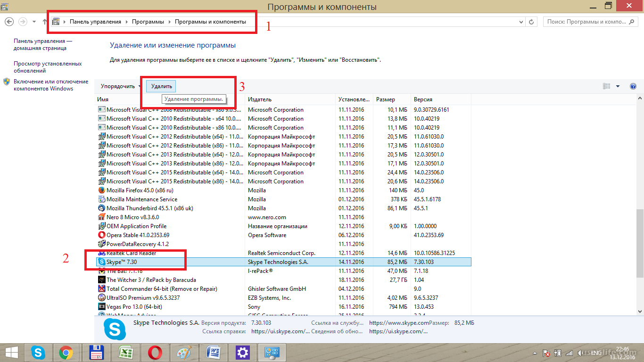644x362 pixels.
Task: Expand the address bar history dropdown
Action: pos(521,22)
